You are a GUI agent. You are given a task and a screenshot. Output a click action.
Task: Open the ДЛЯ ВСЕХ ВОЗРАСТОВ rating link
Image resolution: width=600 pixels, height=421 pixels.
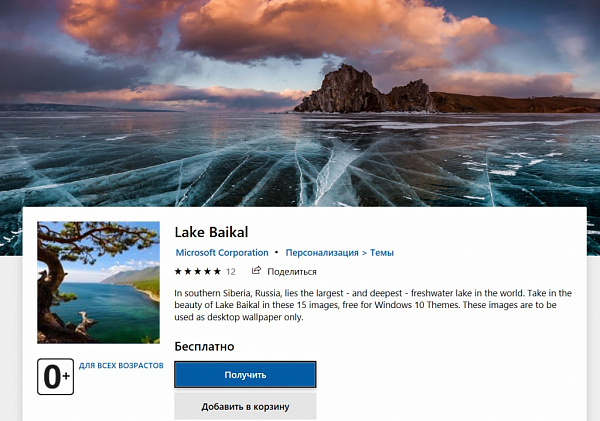coord(121,366)
